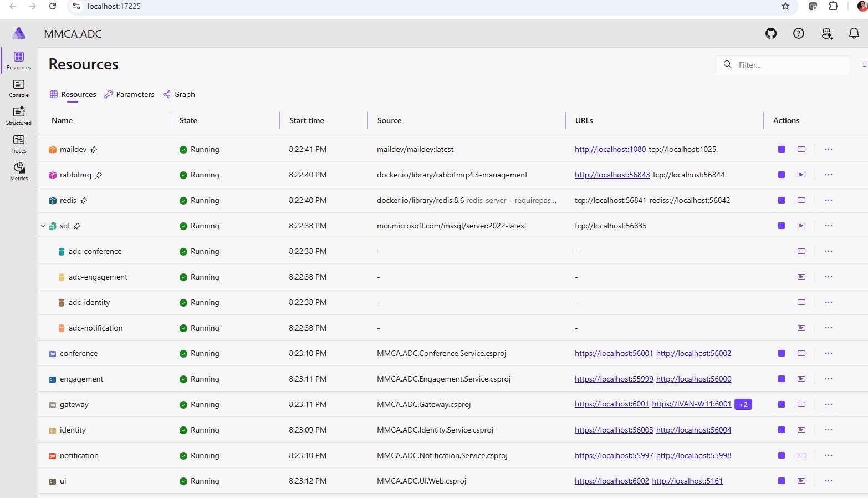The height and width of the screenshot is (498, 868).
Task: Bookmark this page with star icon
Action: click(785, 6)
